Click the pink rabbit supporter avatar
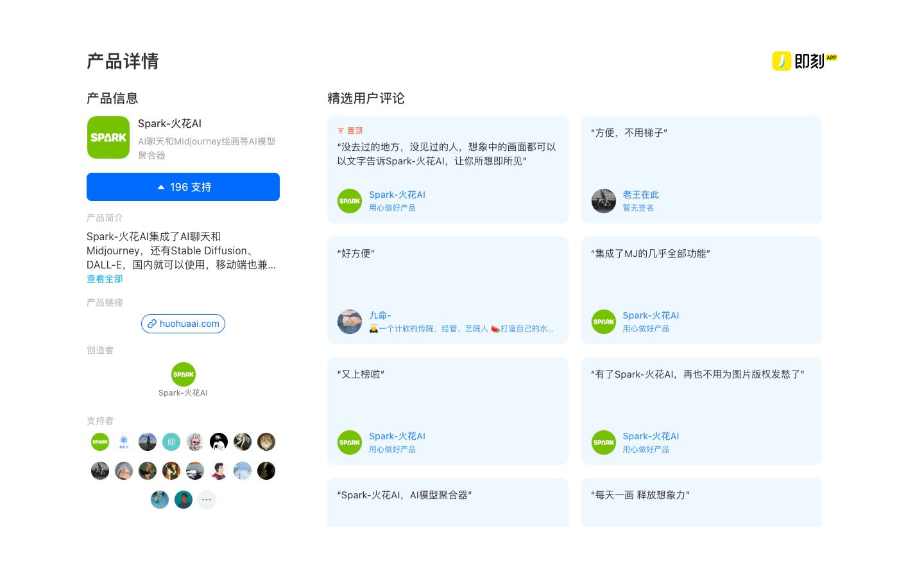Viewport: 924px width, 578px height. tap(194, 442)
